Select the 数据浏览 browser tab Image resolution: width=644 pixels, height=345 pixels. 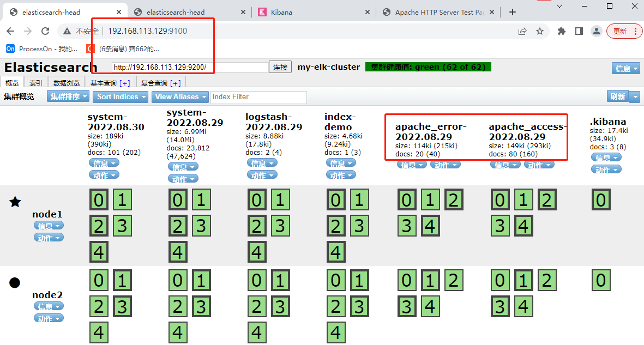point(67,83)
